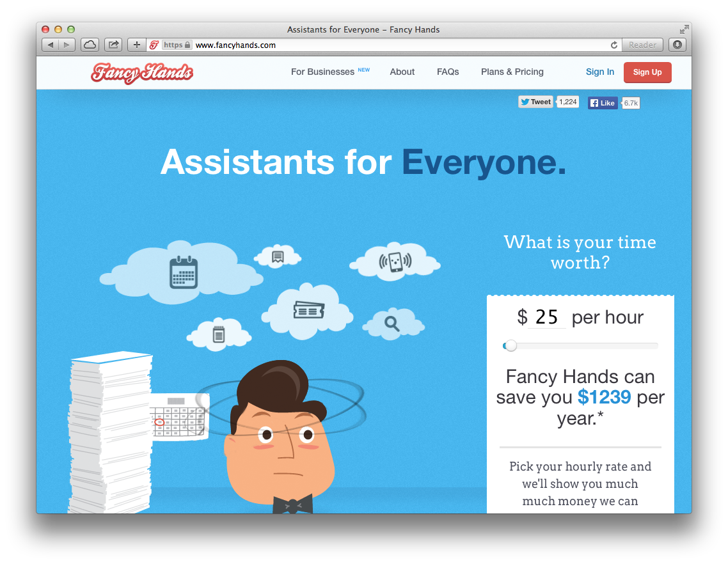Click the Assistants for Everyone headline
The height and width of the screenshot is (564, 728).
pos(363,162)
